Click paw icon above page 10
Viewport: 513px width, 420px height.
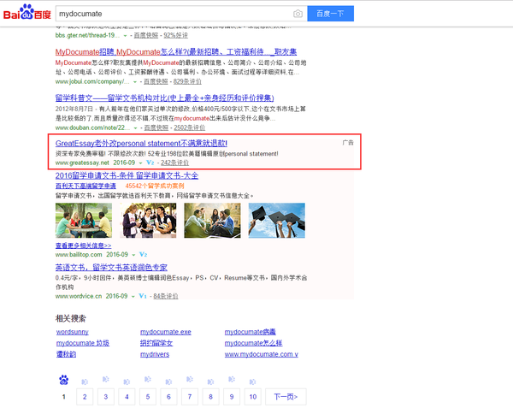(252, 382)
